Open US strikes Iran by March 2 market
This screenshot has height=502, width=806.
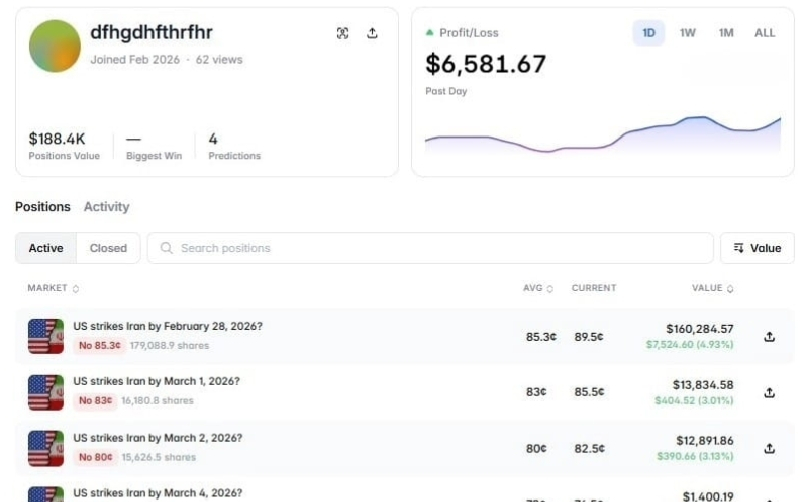point(157,438)
